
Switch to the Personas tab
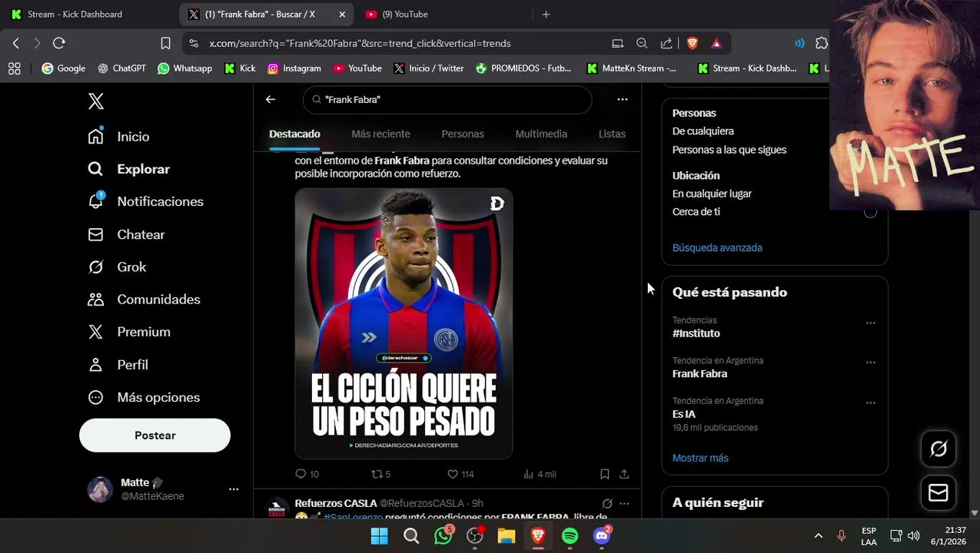tap(463, 134)
